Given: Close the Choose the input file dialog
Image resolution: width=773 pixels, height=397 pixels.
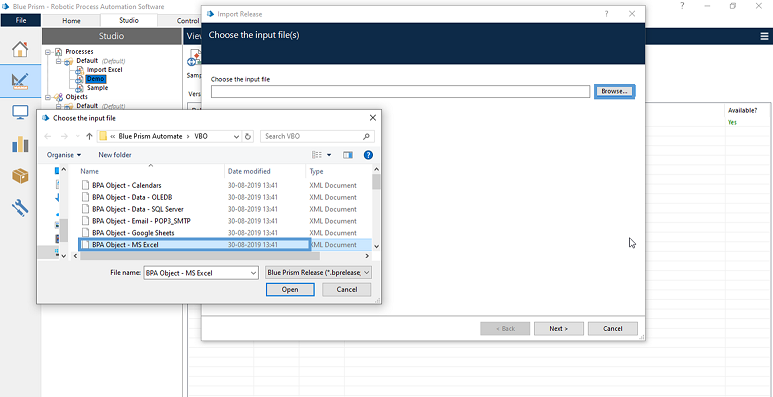Looking at the screenshot, I should tap(373, 118).
